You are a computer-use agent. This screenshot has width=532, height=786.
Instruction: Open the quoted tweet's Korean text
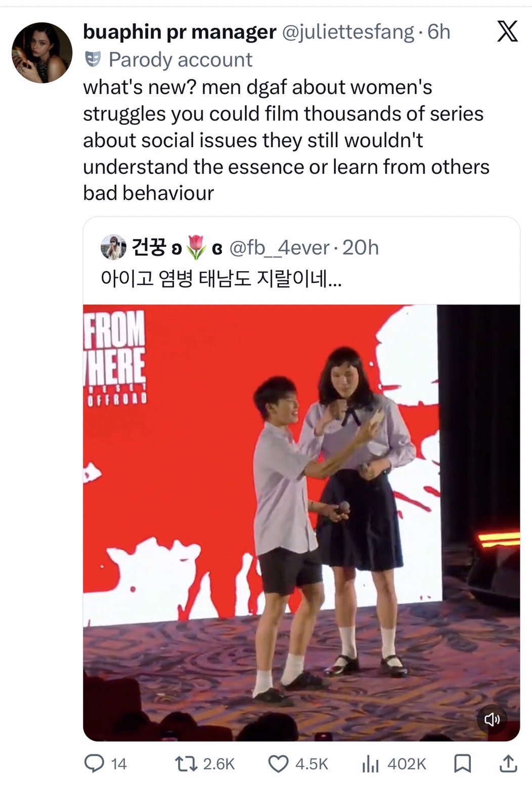pos(221,278)
